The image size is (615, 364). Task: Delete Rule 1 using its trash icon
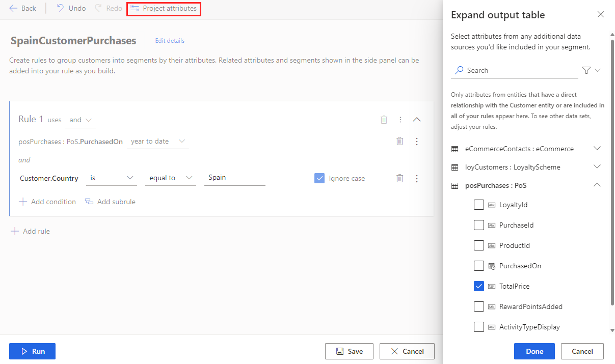tap(384, 120)
